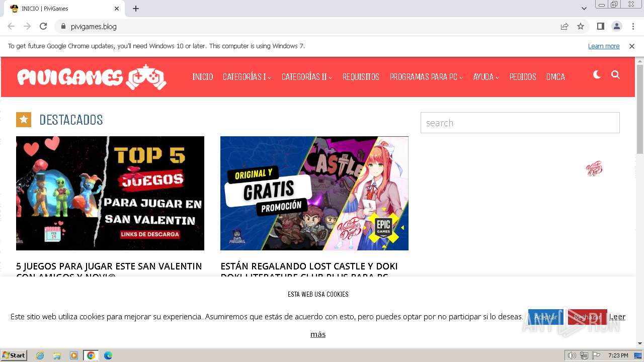Click the DESTACADOS star icon
The width and height of the screenshot is (644, 362).
(x=24, y=120)
